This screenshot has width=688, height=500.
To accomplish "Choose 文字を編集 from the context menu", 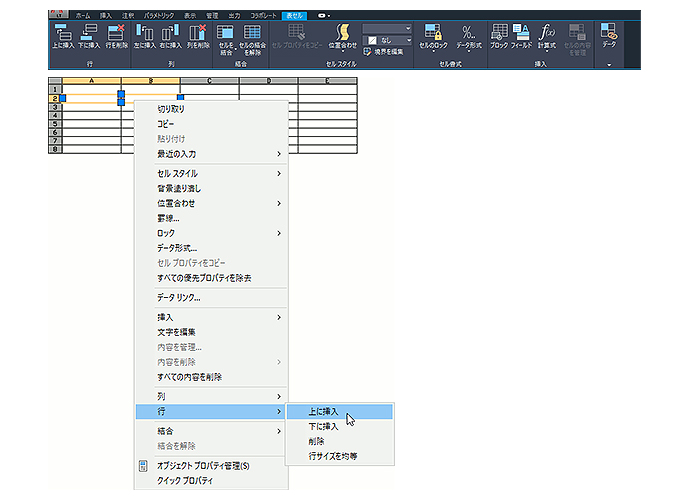I will click(x=211, y=332).
